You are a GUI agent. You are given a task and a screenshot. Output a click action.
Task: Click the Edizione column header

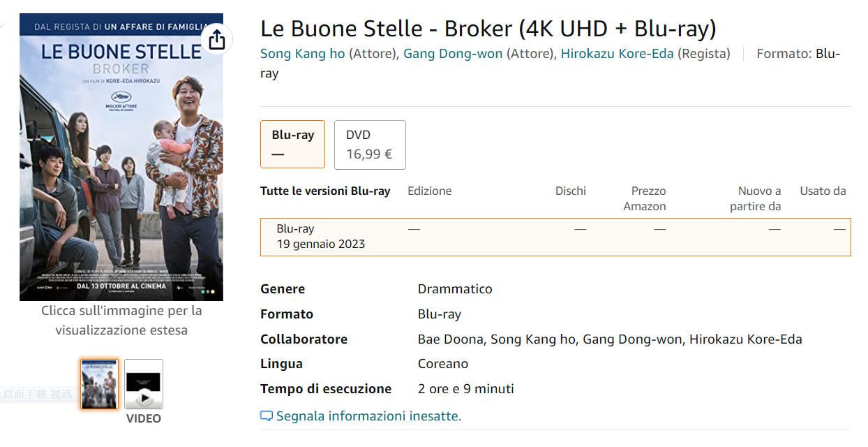(x=430, y=191)
